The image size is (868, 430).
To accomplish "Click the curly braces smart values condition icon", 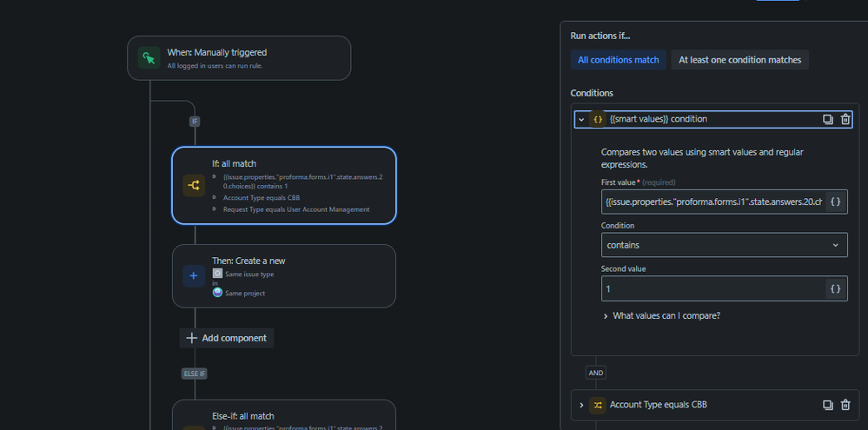I will tap(598, 119).
